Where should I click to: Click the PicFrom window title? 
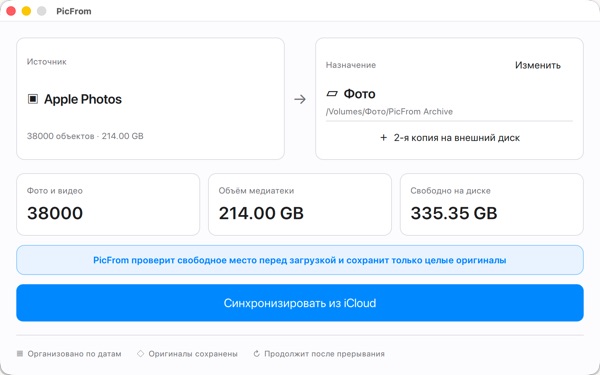tap(74, 11)
